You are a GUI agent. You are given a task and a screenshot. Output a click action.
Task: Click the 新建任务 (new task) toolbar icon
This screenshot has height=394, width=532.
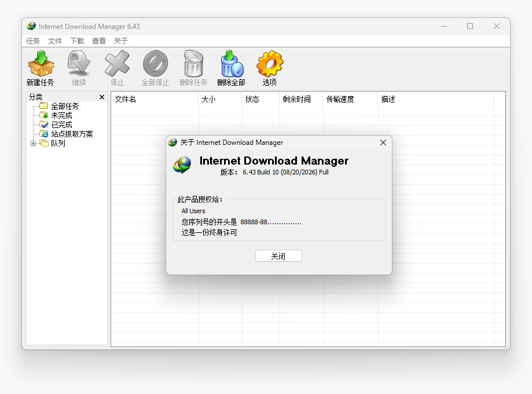[41, 64]
